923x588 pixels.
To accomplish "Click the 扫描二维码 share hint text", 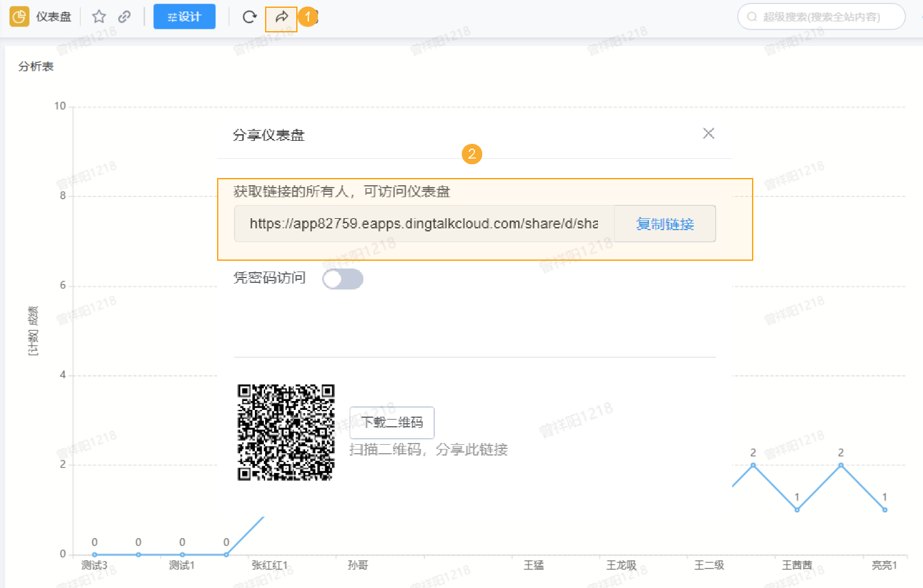I will (x=428, y=450).
